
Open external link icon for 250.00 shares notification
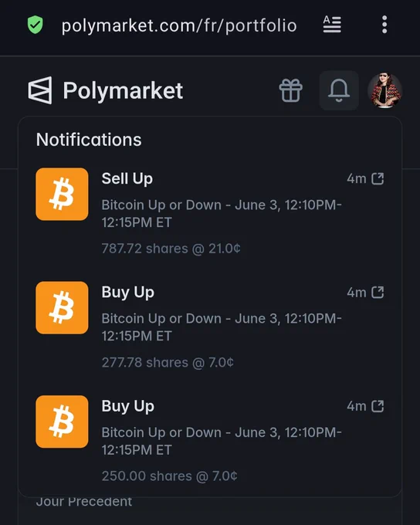pos(378,406)
